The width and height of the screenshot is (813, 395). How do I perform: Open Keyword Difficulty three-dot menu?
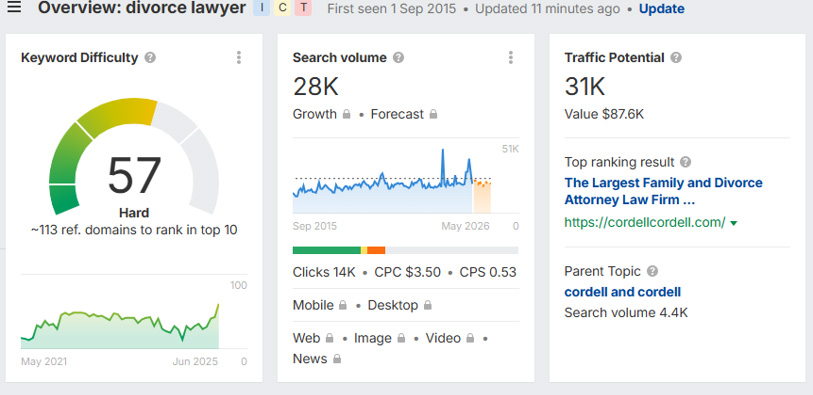pos(239,58)
